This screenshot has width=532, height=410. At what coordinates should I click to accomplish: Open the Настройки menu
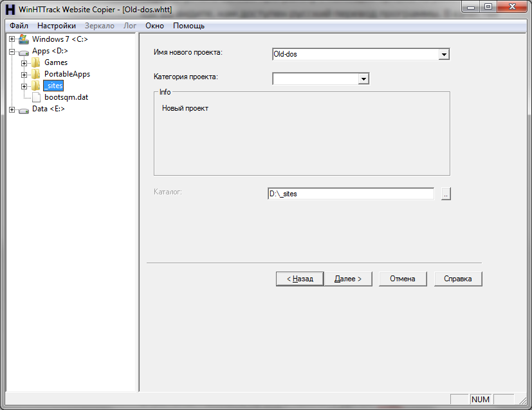57,26
